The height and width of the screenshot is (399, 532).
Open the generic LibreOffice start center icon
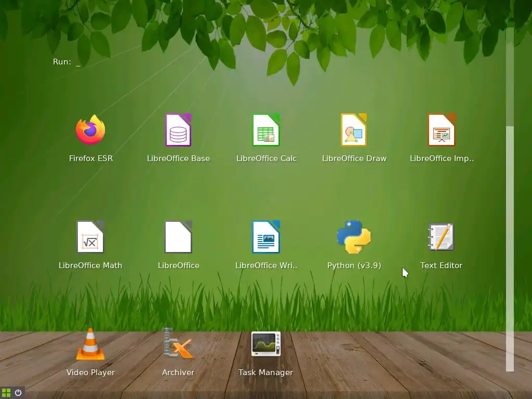[178, 237]
